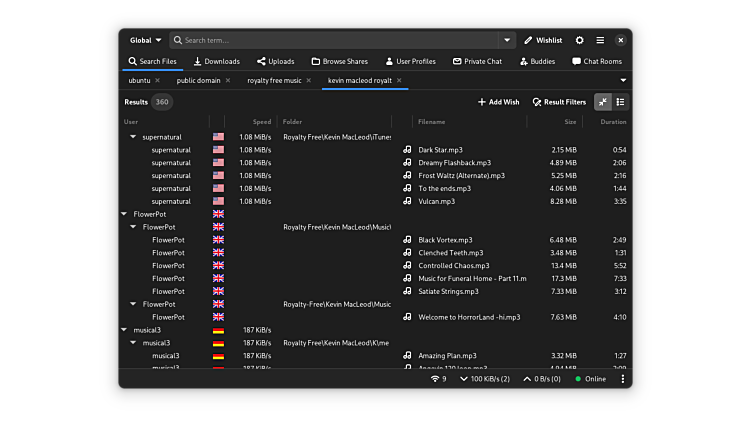752x423 pixels.
Task: Click the US flag next to the top supernatural entry
Action: [218, 137]
